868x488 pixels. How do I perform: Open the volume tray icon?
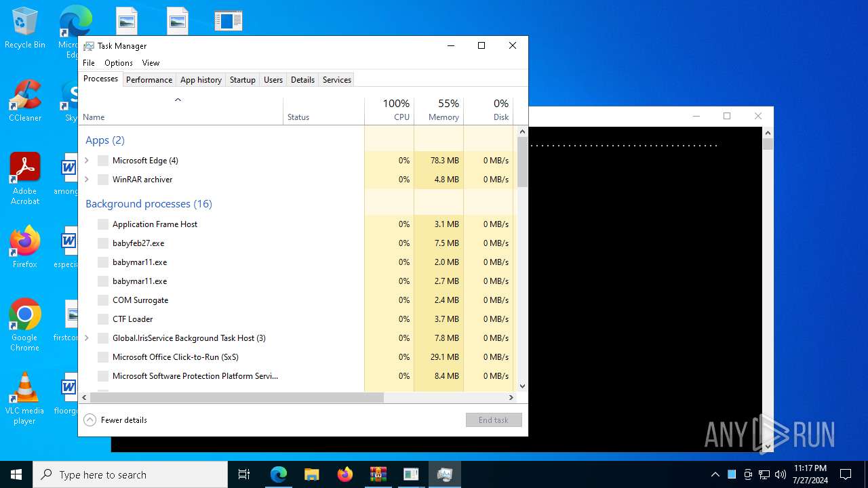click(x=781, y=474)
